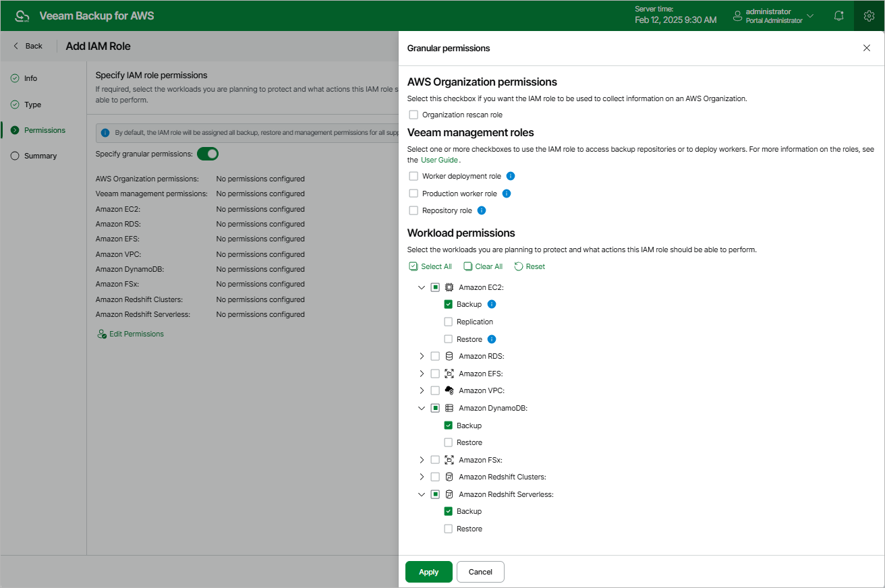Select the Amazon FSx checkbox
Viewport: 885px width, 588px height.
click(435, 460)
